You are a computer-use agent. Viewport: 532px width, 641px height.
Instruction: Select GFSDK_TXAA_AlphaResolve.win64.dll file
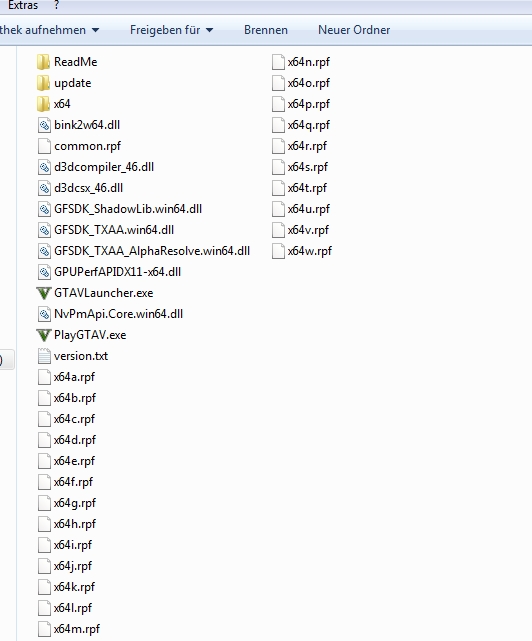[144, 251]
